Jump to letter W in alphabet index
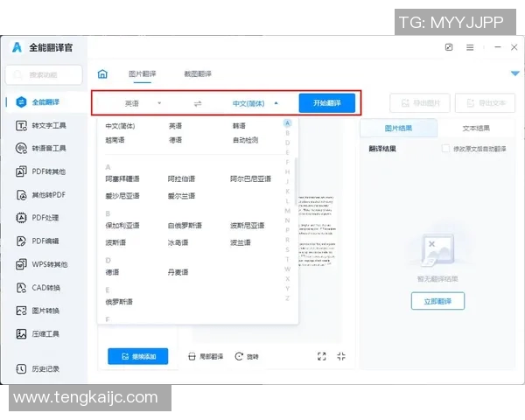 tap(287, 269)
